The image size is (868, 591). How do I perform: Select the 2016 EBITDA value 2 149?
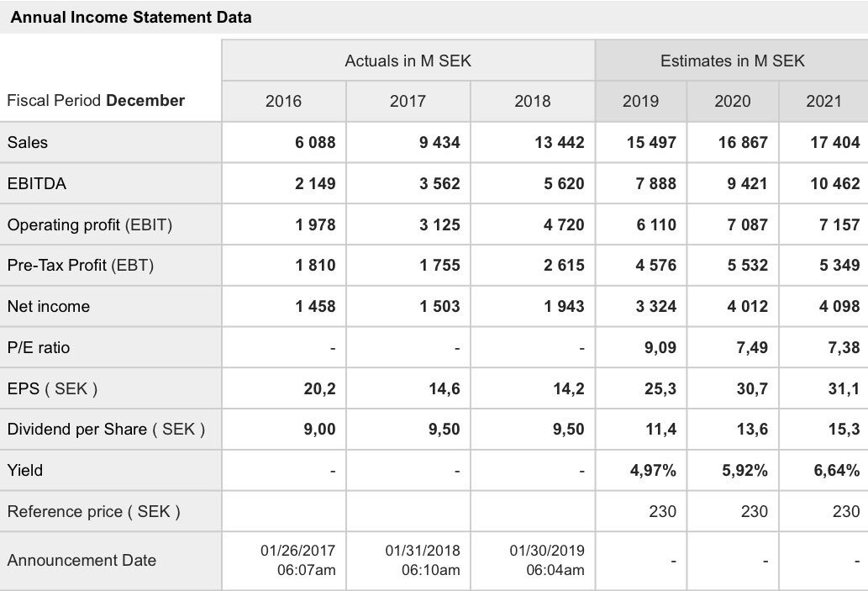(315, 183)
